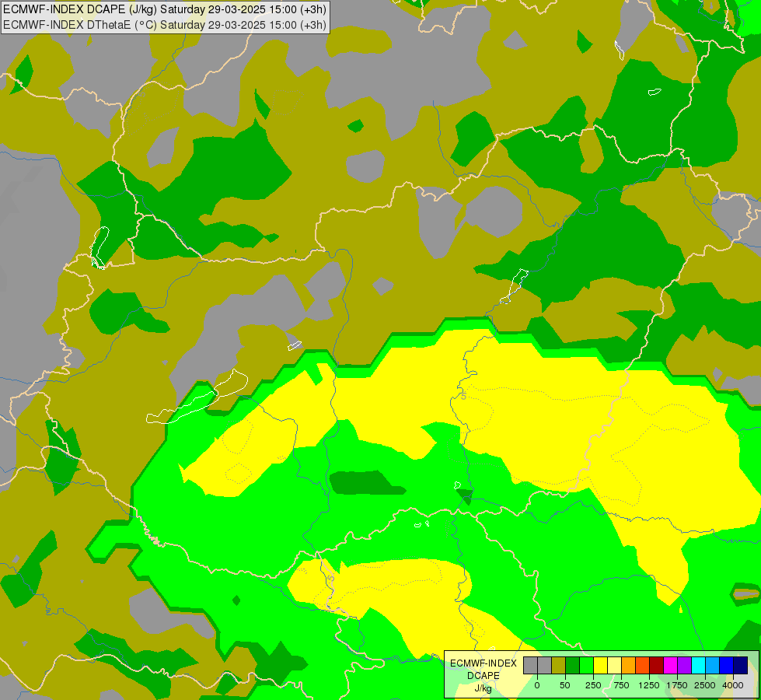Screen dimensions: 761x700
Task: Click the light blue legend swatch
Action: coord(713,666)
